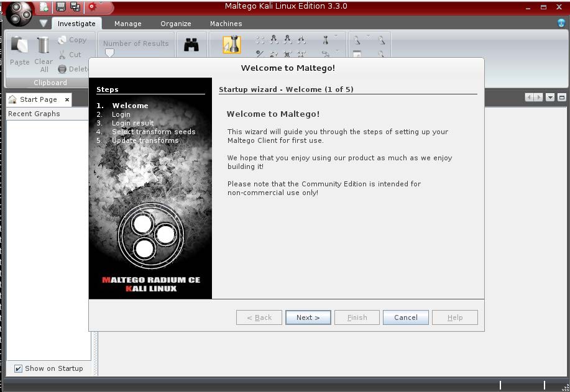570x392 pixels.
Task: Click the Number of Results slider handle
Action: pyautogui.click(x=109, y=53)
